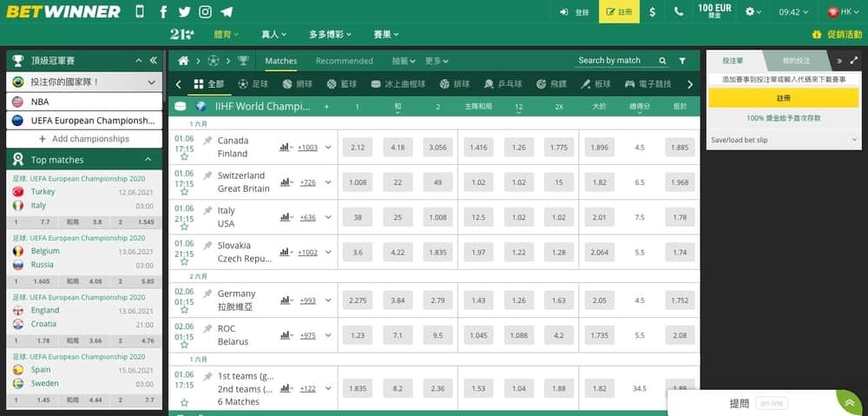Switch to the Recommended tab
The height and width of the screenshot is (416, 868).
tap(345, 61)
